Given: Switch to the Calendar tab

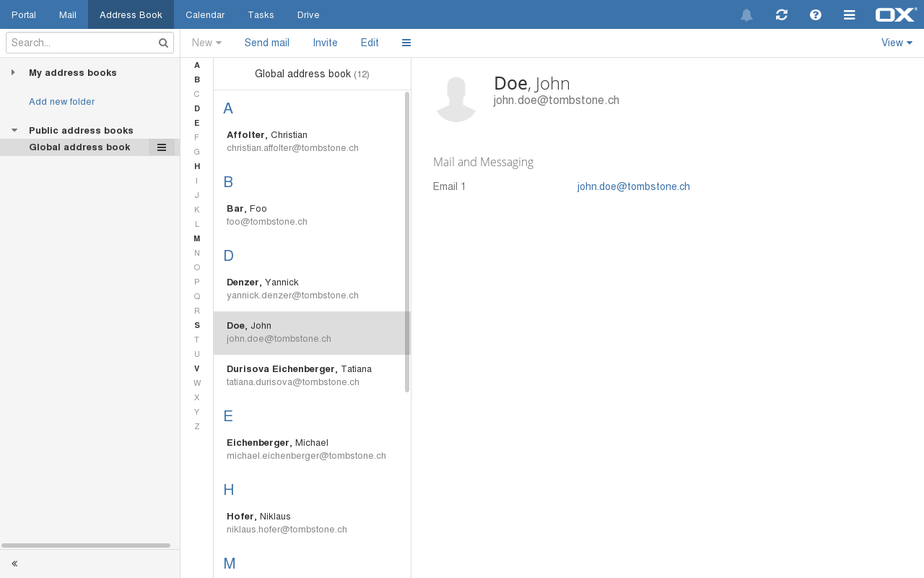Looking at the screenshot, I should (205, 14).
